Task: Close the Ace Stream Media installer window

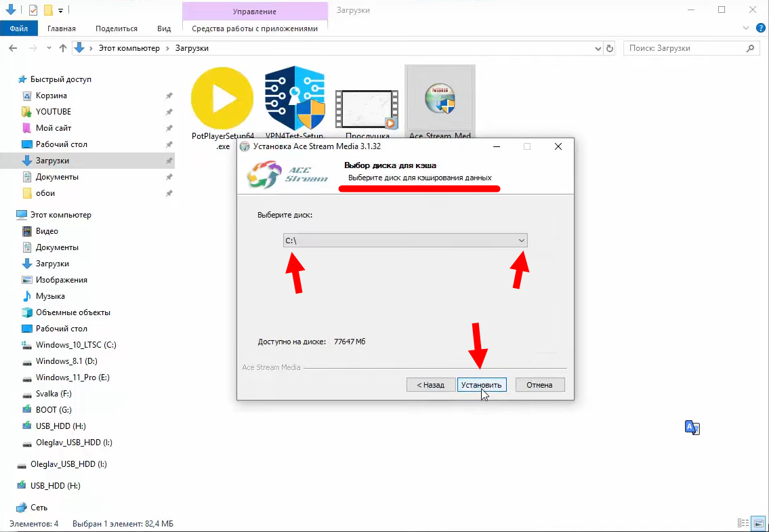Action: coord(558,146)
